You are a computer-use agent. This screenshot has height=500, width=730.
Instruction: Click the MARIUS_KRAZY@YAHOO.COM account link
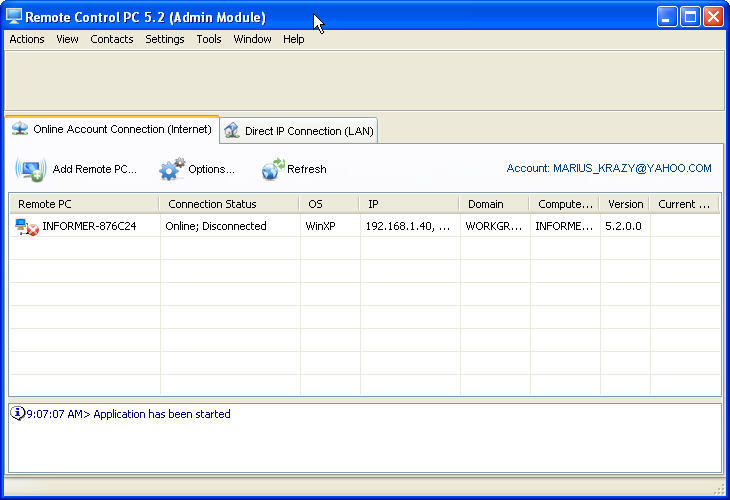pos(632,168)
